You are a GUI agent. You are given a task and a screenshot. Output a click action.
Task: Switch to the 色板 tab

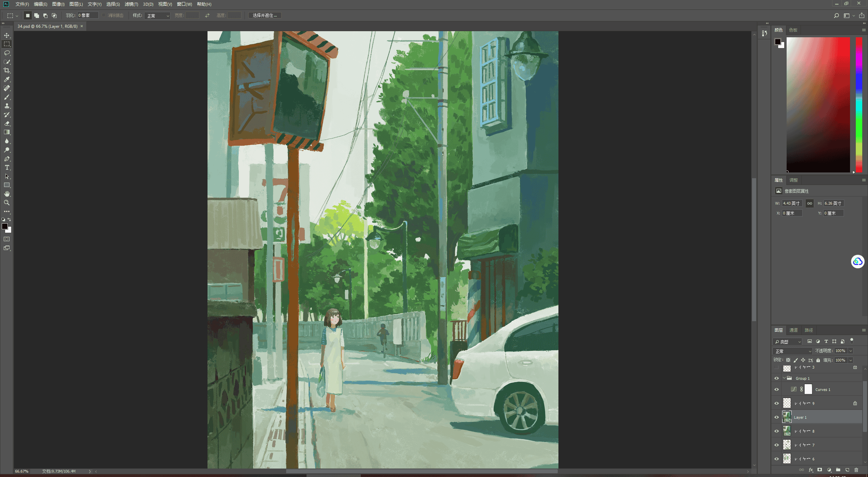793,30
